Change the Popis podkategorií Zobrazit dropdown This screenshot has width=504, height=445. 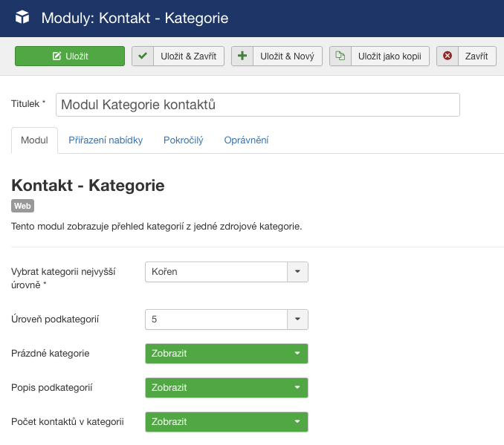coord(226,388)
